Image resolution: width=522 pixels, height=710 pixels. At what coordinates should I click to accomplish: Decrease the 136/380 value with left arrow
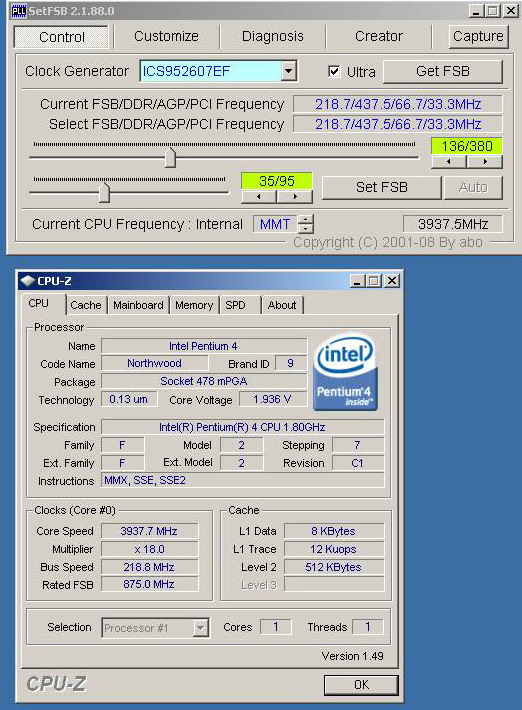pos(449,161)
